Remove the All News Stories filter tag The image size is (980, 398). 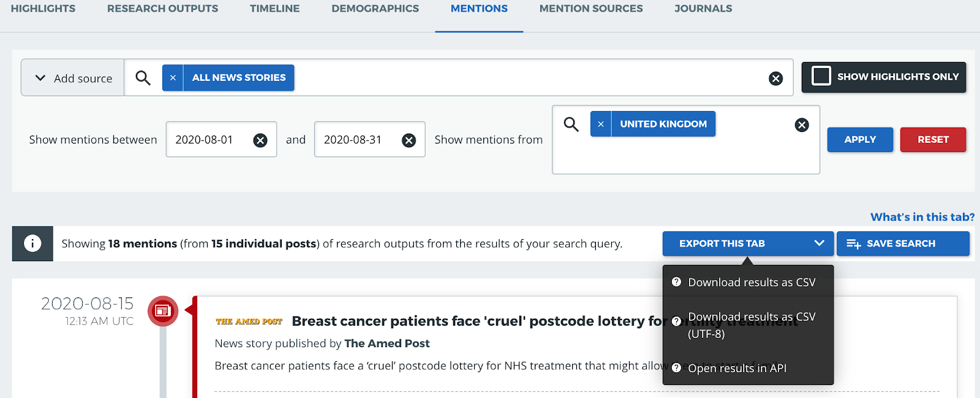173,78
